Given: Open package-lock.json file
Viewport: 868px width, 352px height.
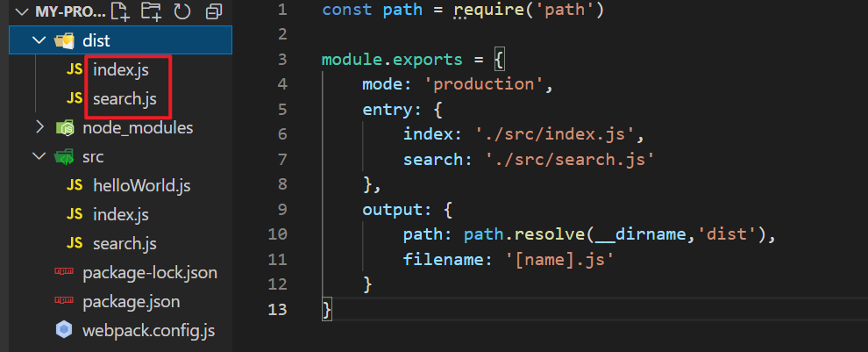Looking at the screenshot, I should point(149,273).
